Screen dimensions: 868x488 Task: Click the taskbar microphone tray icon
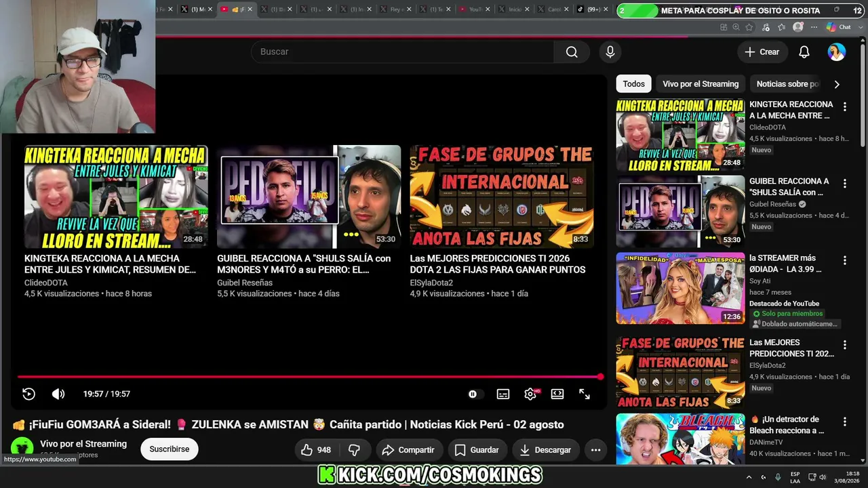(778, 477)
